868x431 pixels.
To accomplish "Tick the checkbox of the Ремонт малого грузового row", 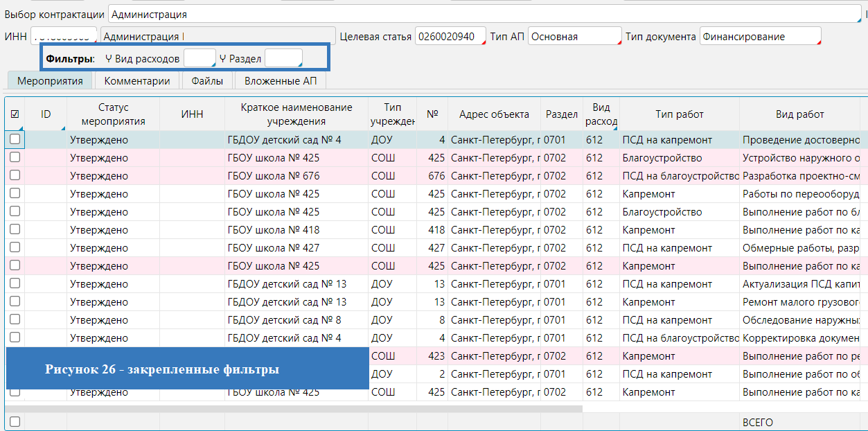I will 15,301.
